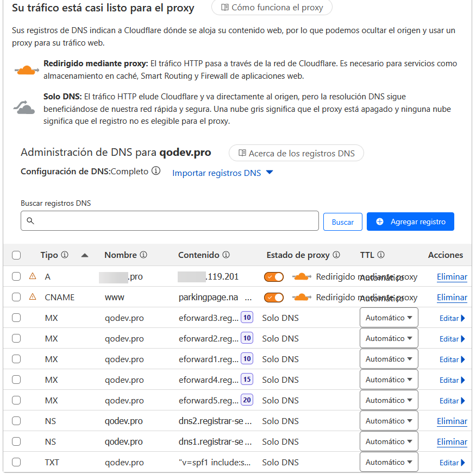Focus the Buscar registros DNS search field

pyautogui.click(x=170, y=221)
